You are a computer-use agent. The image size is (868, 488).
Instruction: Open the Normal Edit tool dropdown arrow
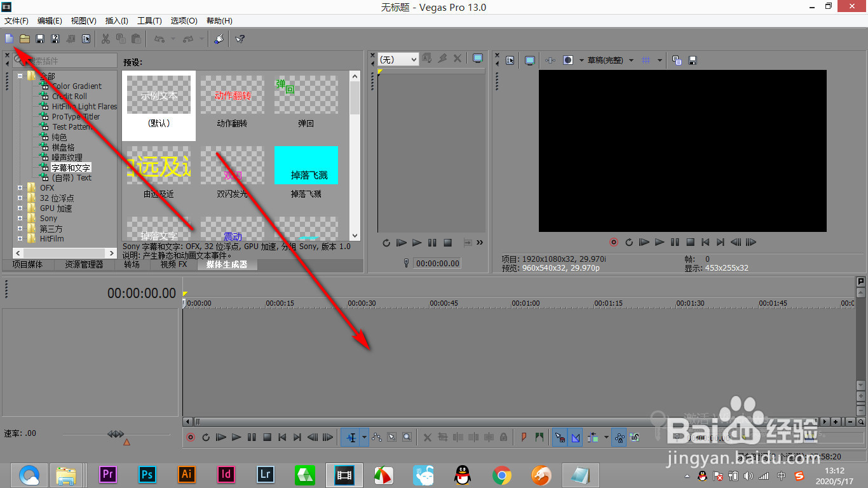coord(364,437)
